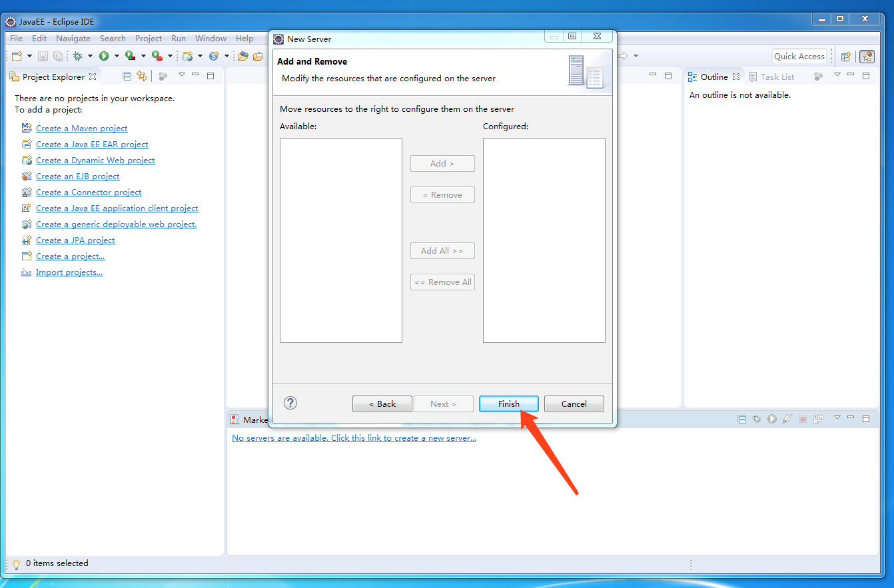Select the Java EE perspective button
Viewport: 894px width, 588px height.
tap(867, 57)
